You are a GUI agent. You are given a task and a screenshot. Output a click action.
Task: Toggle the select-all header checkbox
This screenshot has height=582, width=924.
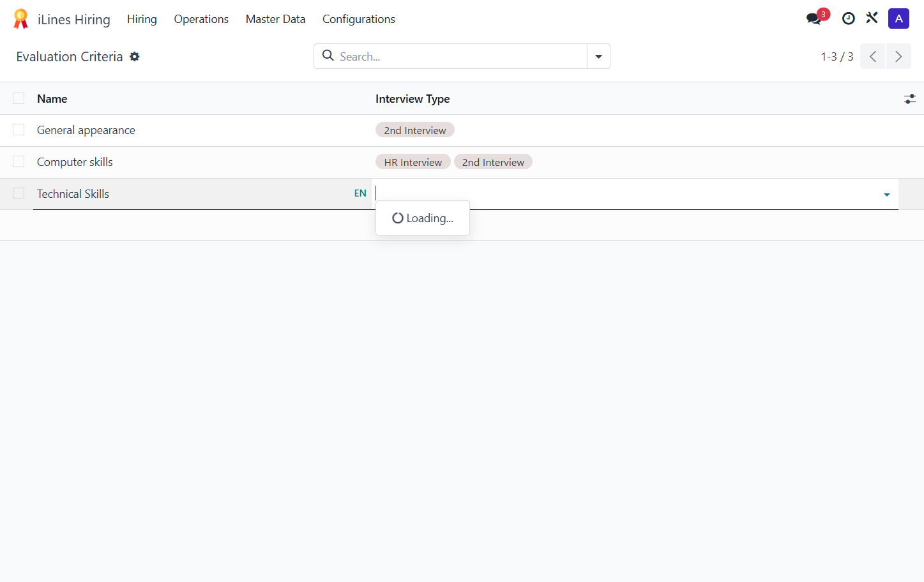[19, 98]
